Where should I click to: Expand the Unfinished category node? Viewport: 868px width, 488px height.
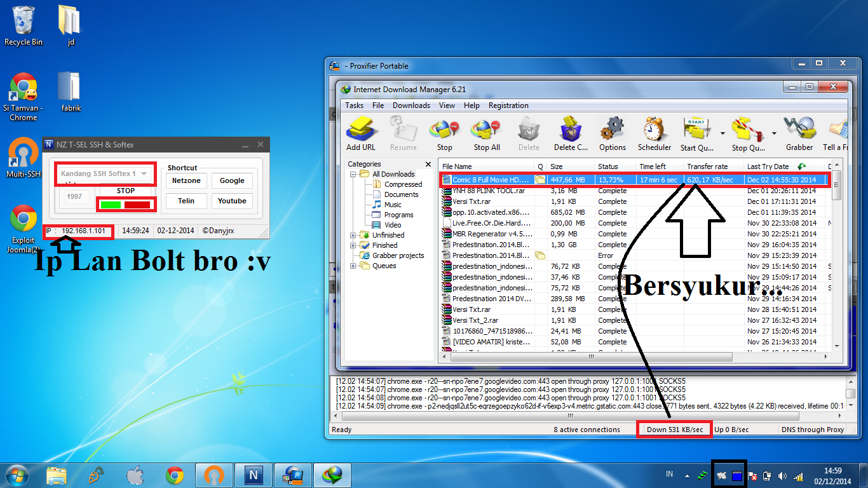click(353, 235)
